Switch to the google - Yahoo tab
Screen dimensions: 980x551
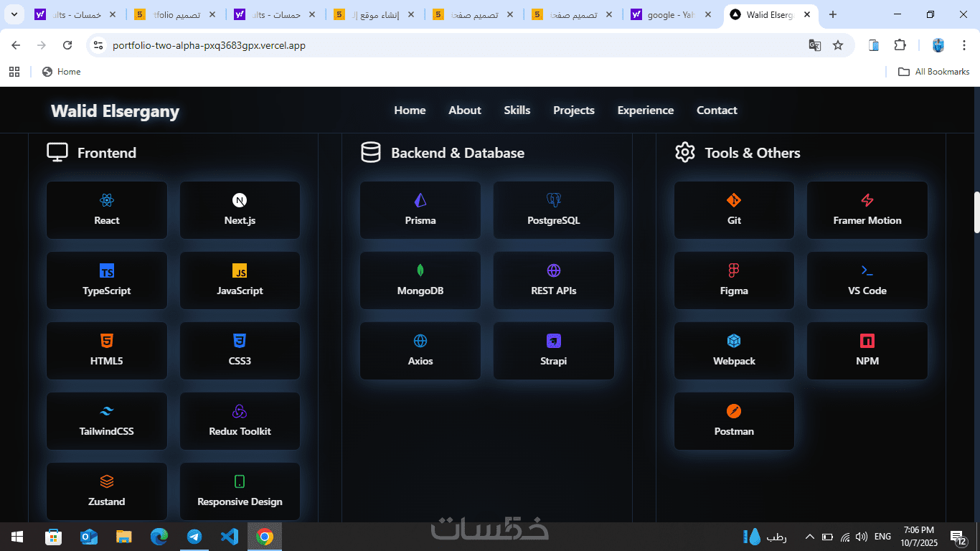coord(673,14)
